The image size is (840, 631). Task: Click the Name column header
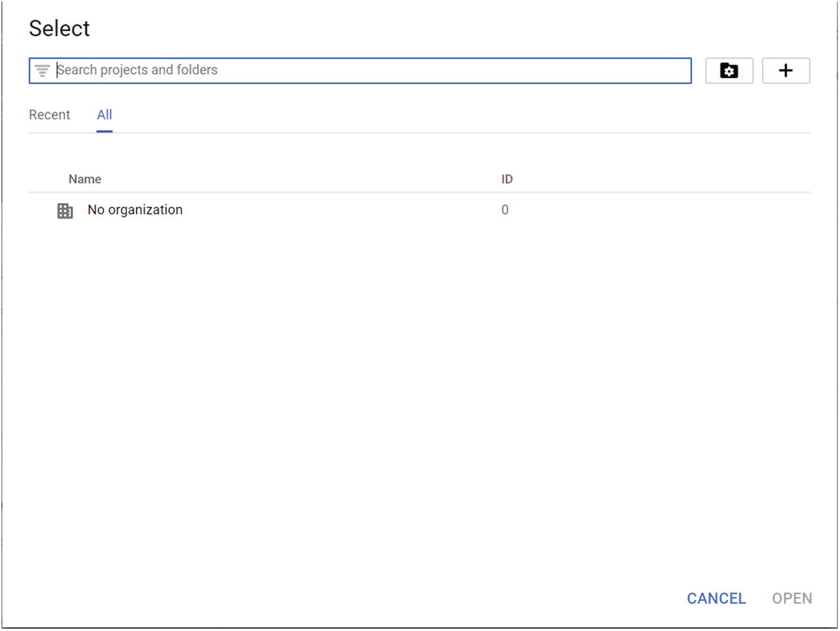pyautogui.click(x=85, y=179)
